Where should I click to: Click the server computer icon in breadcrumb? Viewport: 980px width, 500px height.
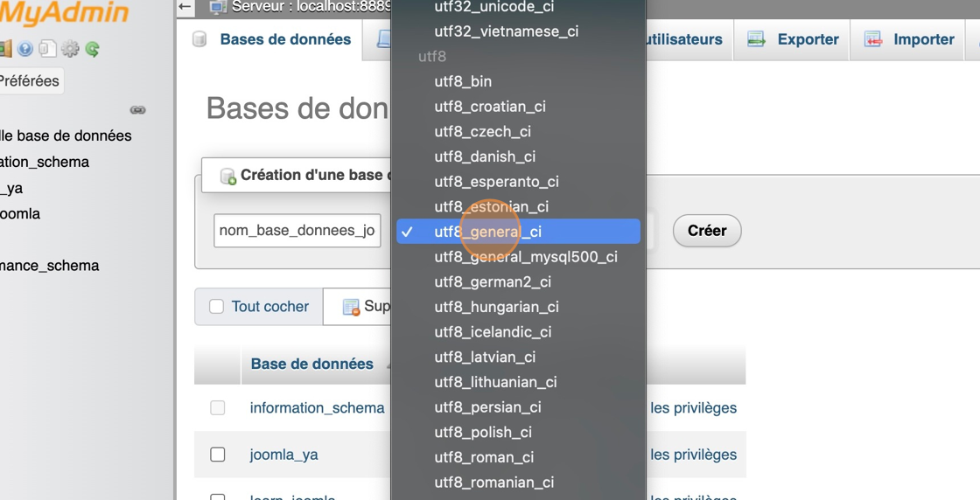(x=218, y=7)
